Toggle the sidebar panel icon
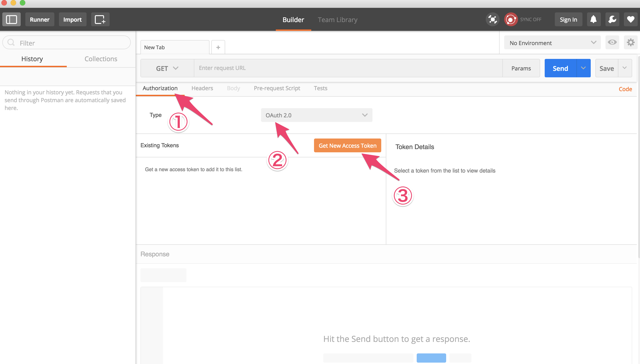640x364 pixels. 12,19
